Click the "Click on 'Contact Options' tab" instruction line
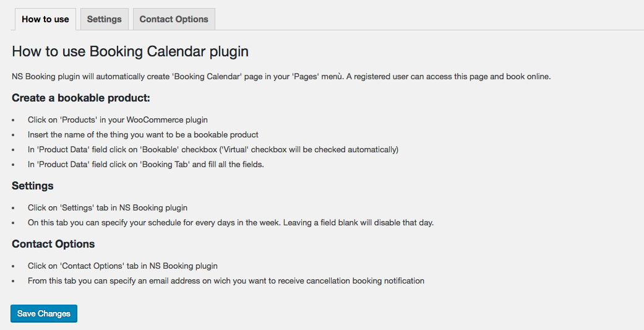Screen dimensions: 644x330 click(x=123, y=266)
